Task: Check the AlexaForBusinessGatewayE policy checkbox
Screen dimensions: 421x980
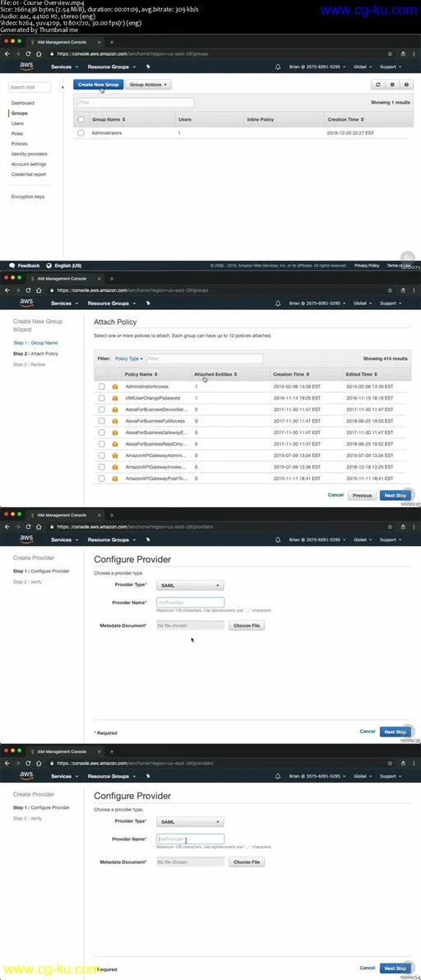Action: pyautogui.click(x=101, y=432)
